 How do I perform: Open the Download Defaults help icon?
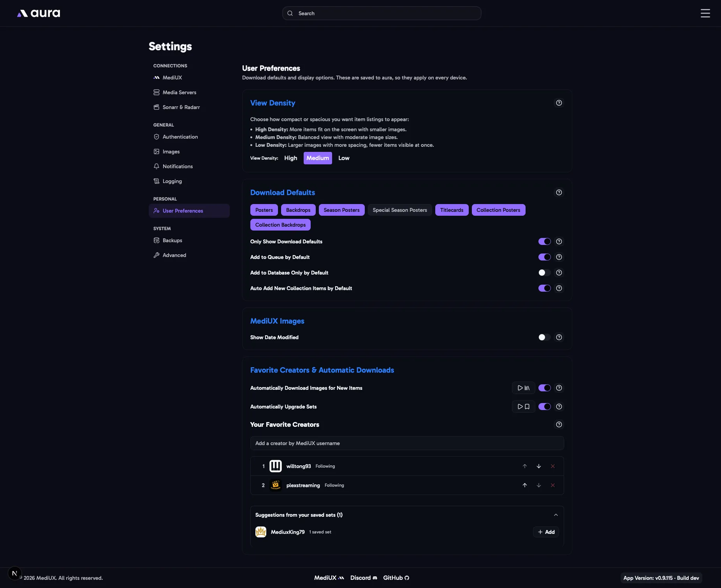pyautogui.click(x=559, y=192)
